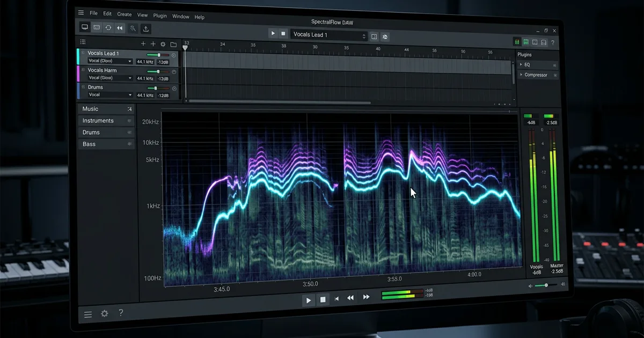
Task: Expand the Drums category row
Action: pyautogui.click(x=106, y=133)
